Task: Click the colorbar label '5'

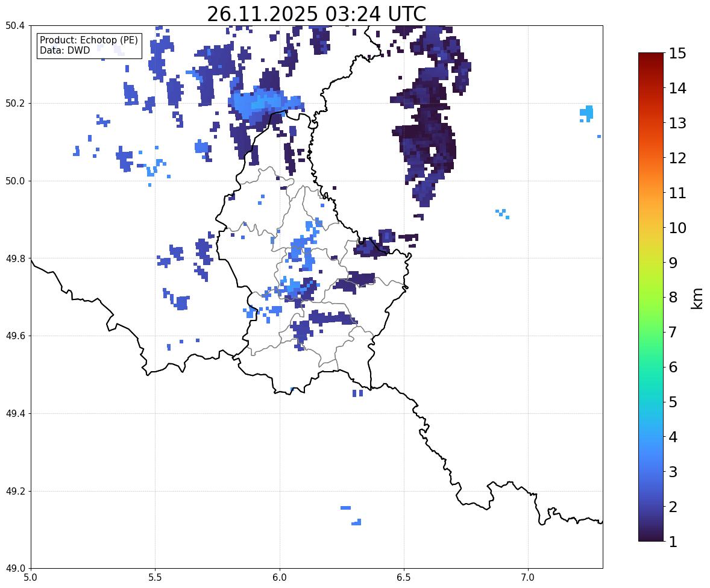Action: 673,402
